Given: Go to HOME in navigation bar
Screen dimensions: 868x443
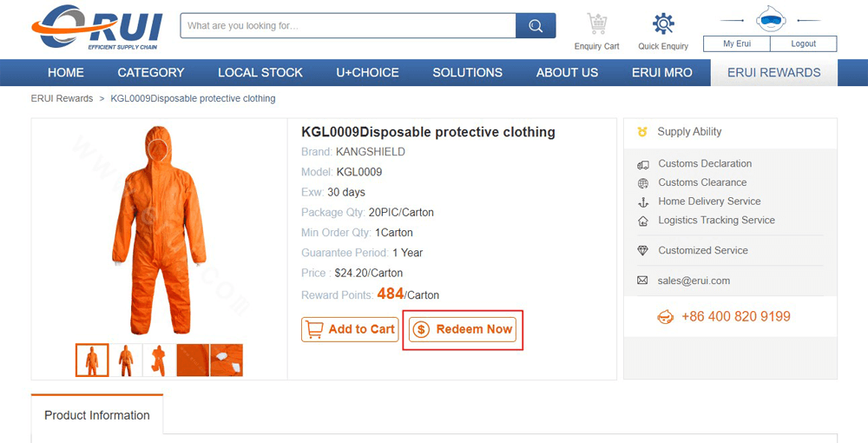Looking at the screenshot, I should click(66, 73).
